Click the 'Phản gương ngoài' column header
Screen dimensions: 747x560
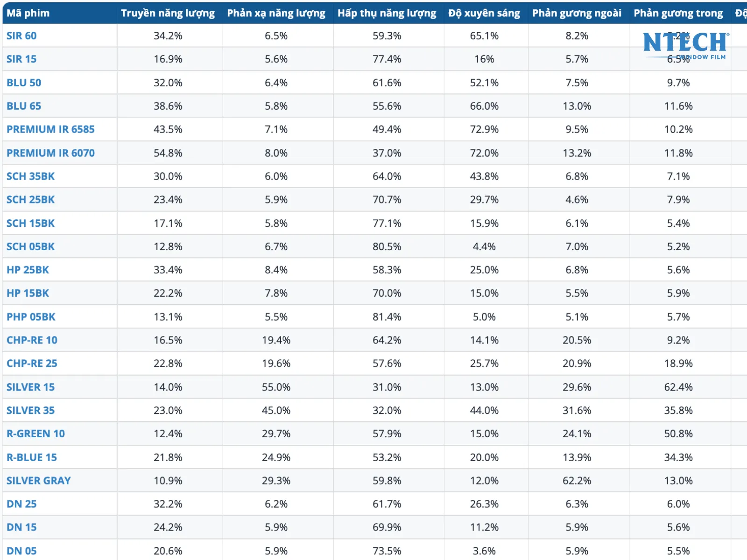[577, 13]
